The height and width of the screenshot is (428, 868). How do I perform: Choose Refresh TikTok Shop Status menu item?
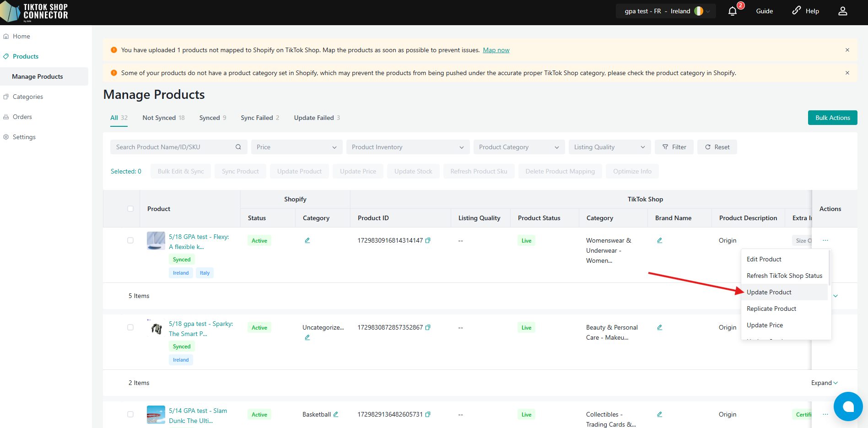coord(785,276)
